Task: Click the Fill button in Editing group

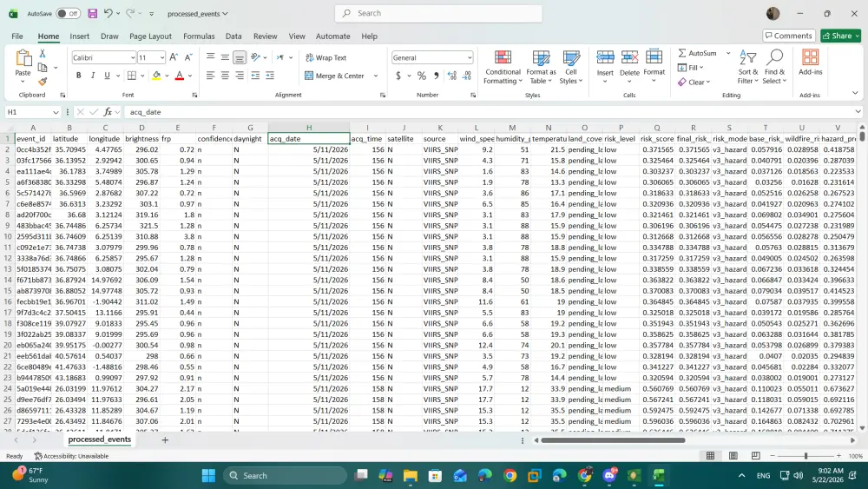Action: (690, 68)
